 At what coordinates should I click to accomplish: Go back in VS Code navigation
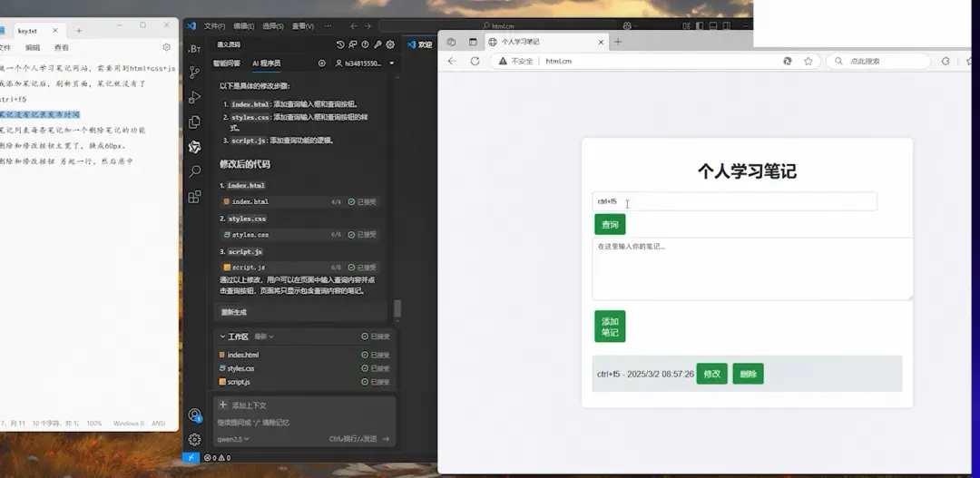354,26
